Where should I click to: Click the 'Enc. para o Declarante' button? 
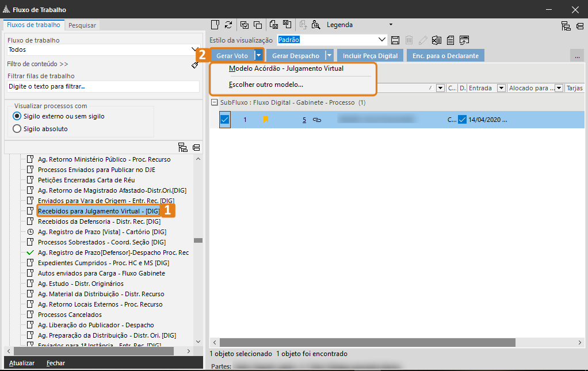pyautogui.click(x=445, y=56)
